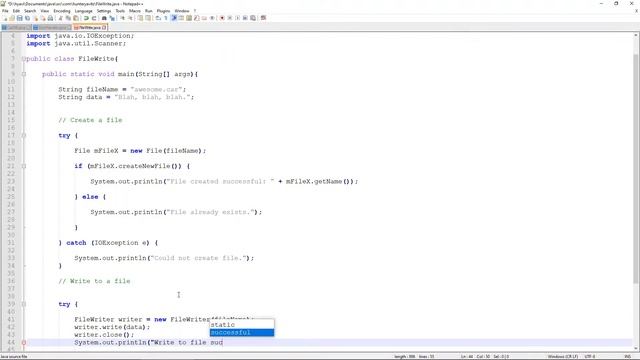The image size is (640, 360).
Task: Click the Copy toolbar icon
Action: (68, 18)
